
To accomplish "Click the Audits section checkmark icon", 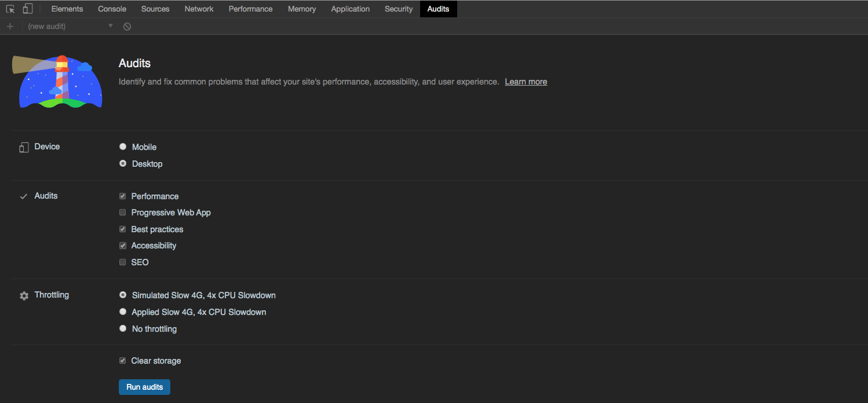I will (24, 196).
